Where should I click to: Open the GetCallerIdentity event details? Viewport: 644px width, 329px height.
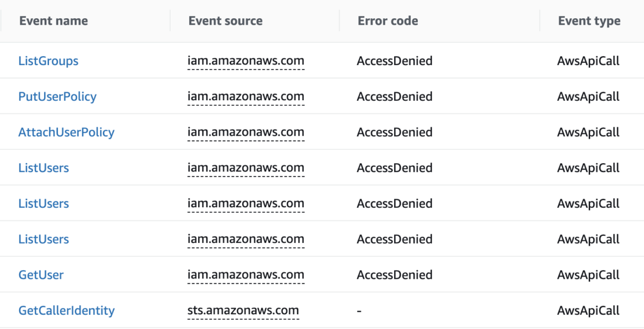[x=66, y=310]
